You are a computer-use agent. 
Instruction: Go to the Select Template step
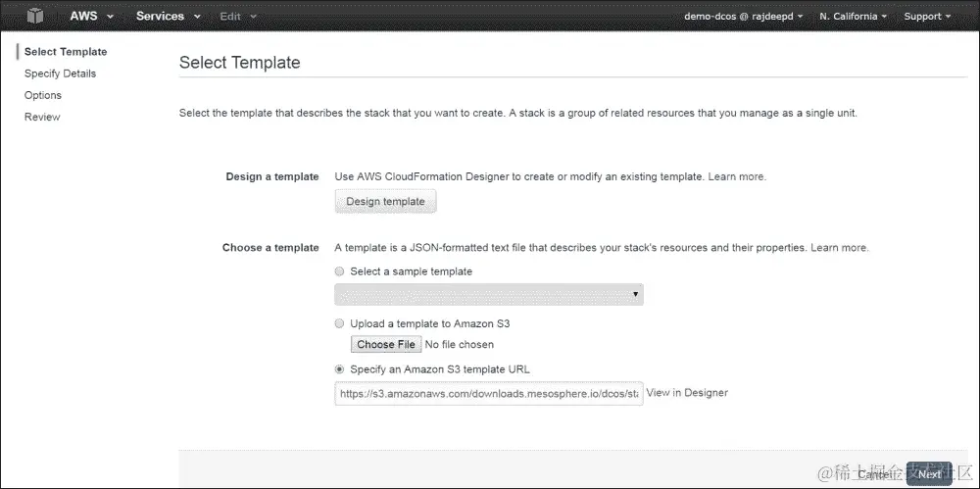[x=66, y=52]
